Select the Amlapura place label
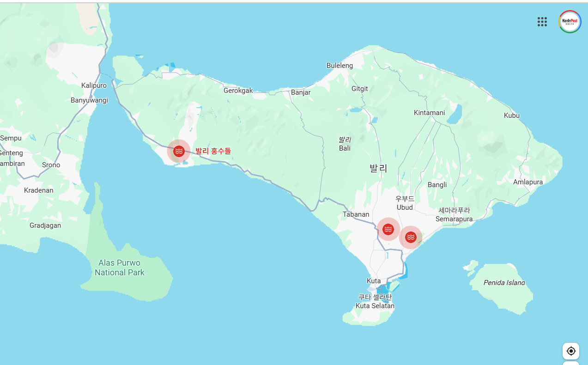 click(528, 182)
